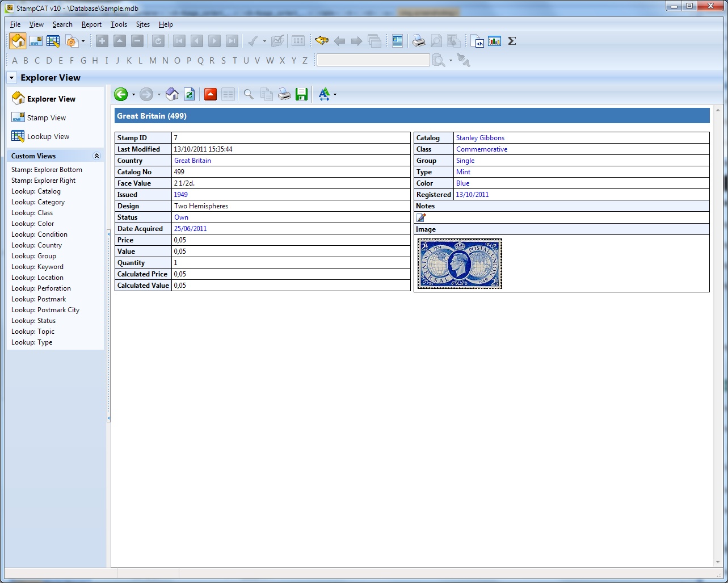Click the printer icon in main toolbar
Viewport: 728px width, 583px height.
pyautogui.click(x=419, y=41)
